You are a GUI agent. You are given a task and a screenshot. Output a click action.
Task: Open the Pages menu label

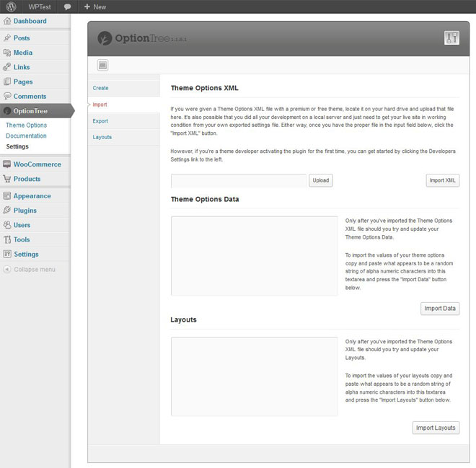23,81
